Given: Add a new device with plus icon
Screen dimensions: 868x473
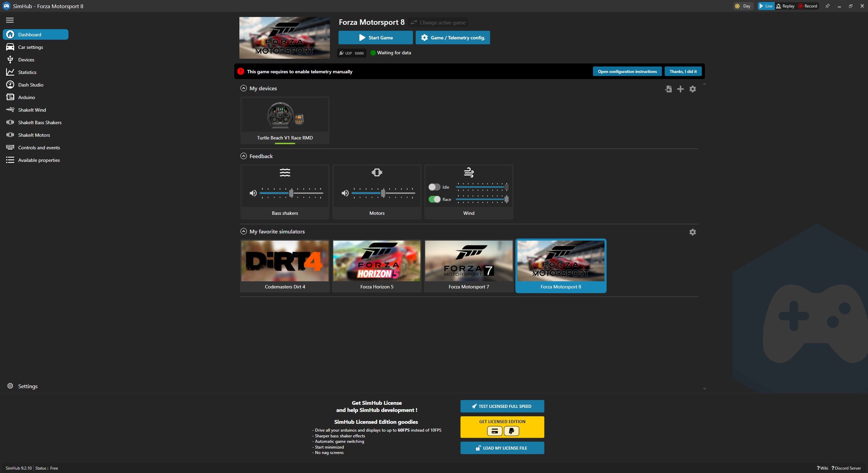Looking at the screenshot, I should [x=680, y=89].
